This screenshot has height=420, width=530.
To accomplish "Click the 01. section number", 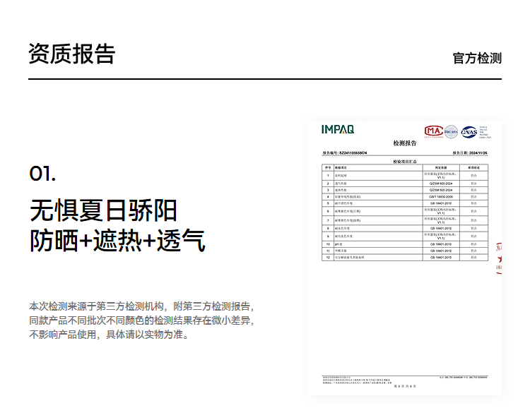I will pos(42,174).
